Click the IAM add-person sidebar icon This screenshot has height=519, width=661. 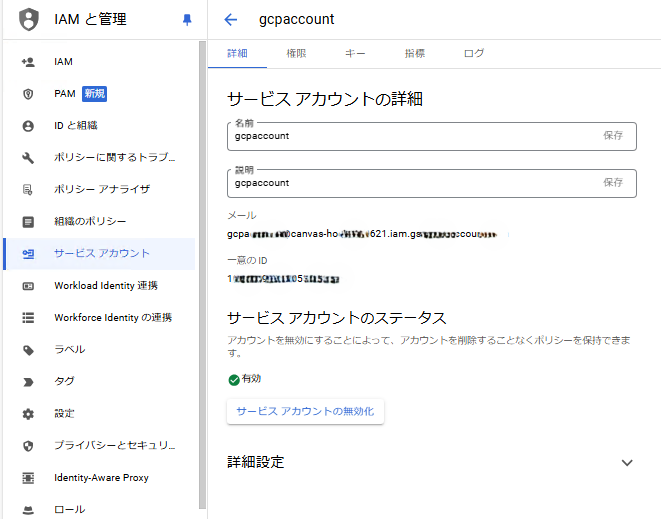click(x=28, y=62)
